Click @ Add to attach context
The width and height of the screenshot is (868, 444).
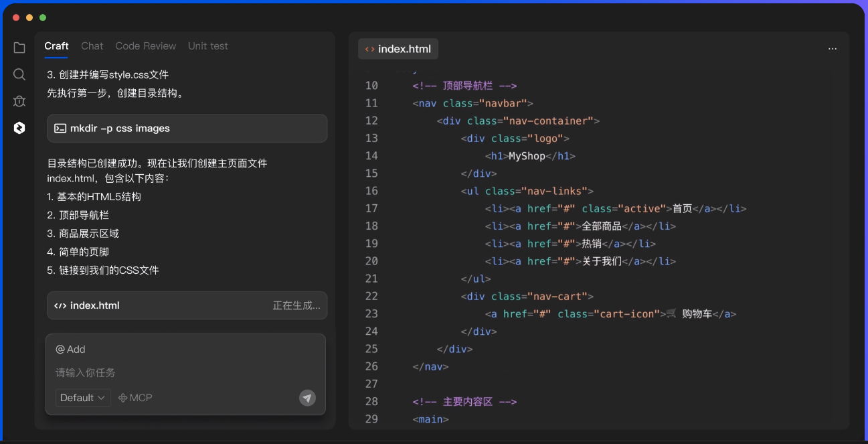tap(70, 350)
